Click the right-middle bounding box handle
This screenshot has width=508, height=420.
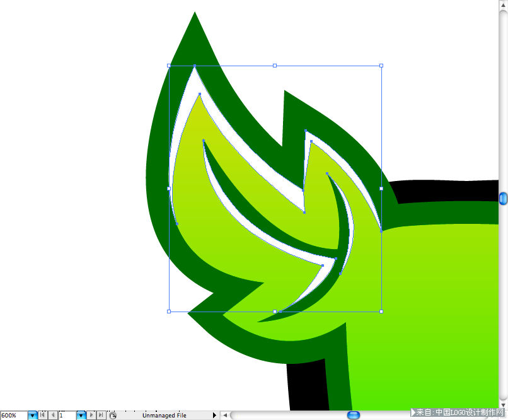pyautogui.click(x=381, y=189)
